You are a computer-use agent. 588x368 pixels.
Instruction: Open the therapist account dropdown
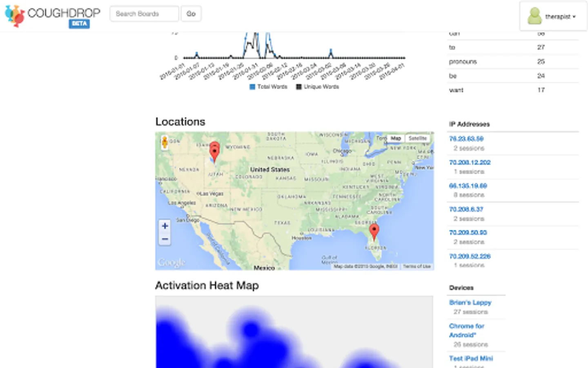pos(553,16)
